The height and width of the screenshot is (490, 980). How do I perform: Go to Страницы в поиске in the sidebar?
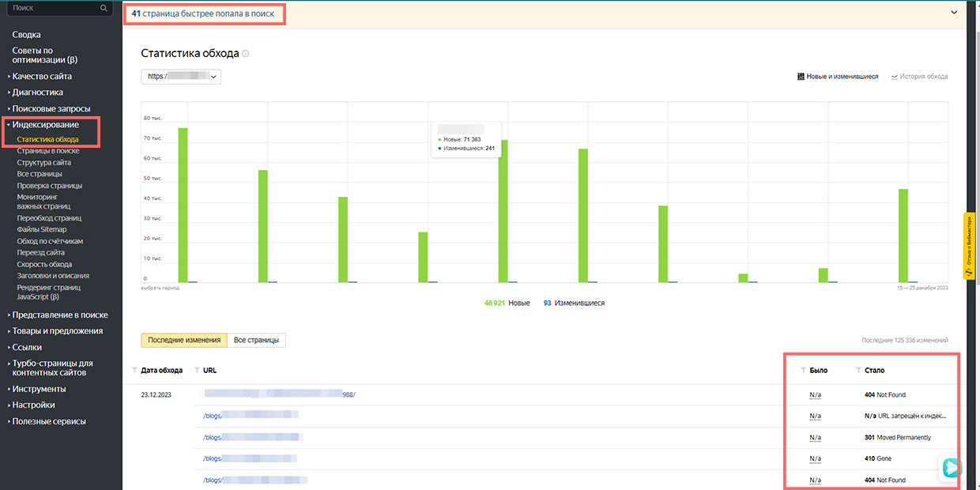pyautogui.click(x=48, y=150)
